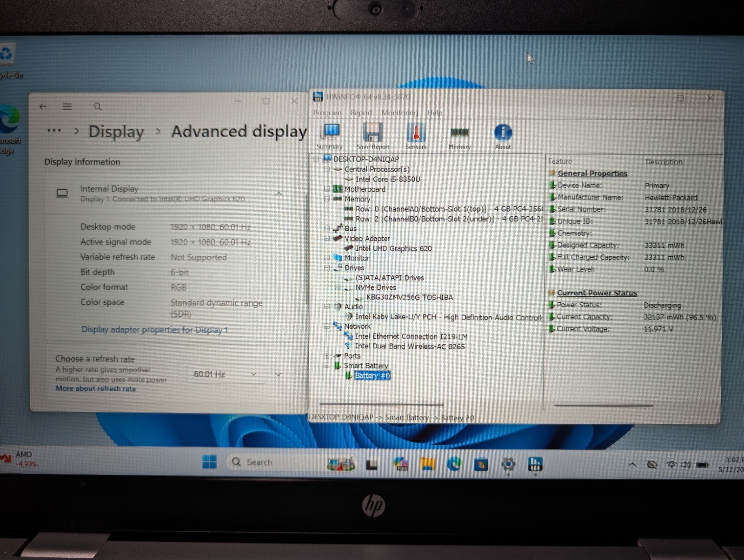Collapse the Smart Battery branch
Viewport: 744px width, 560px height.
326,366
